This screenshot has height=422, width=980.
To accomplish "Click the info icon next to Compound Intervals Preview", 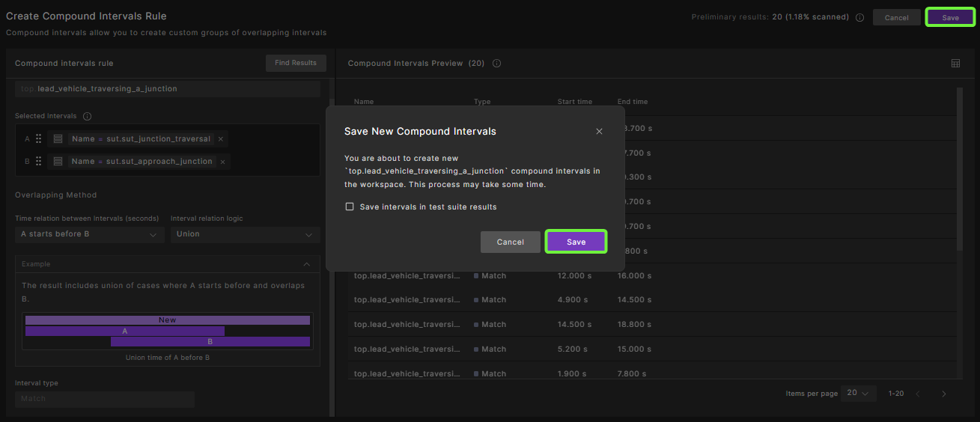I will tap(496, 64).
